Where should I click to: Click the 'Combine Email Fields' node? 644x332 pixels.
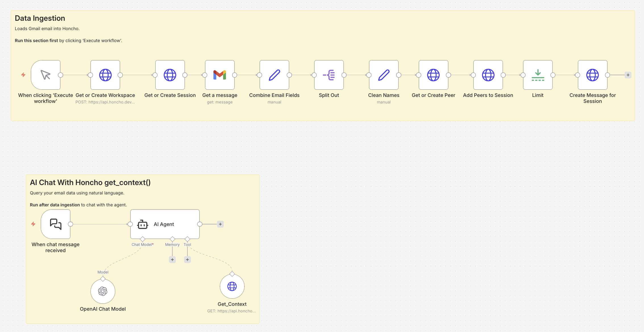(274, 75)
